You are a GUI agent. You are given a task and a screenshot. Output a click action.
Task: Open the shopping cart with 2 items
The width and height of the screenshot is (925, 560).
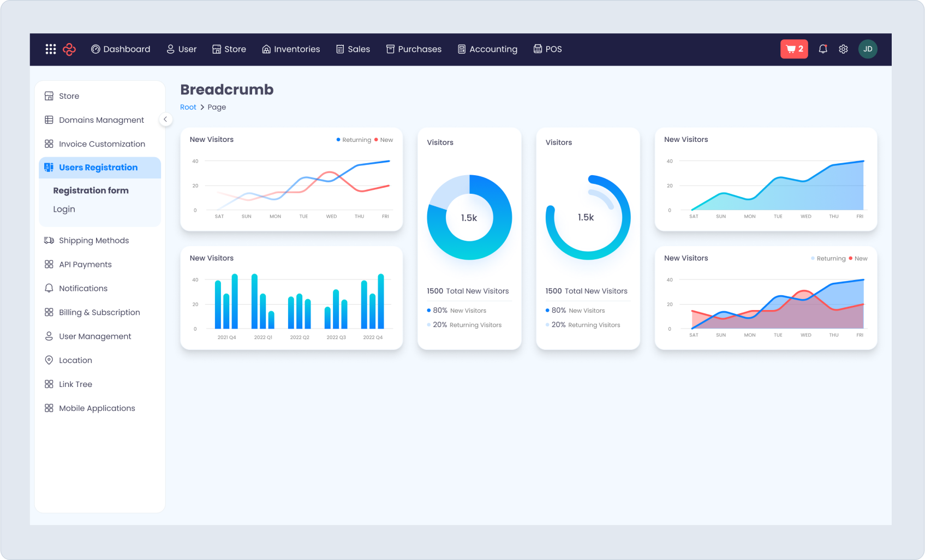pos(794,49)
